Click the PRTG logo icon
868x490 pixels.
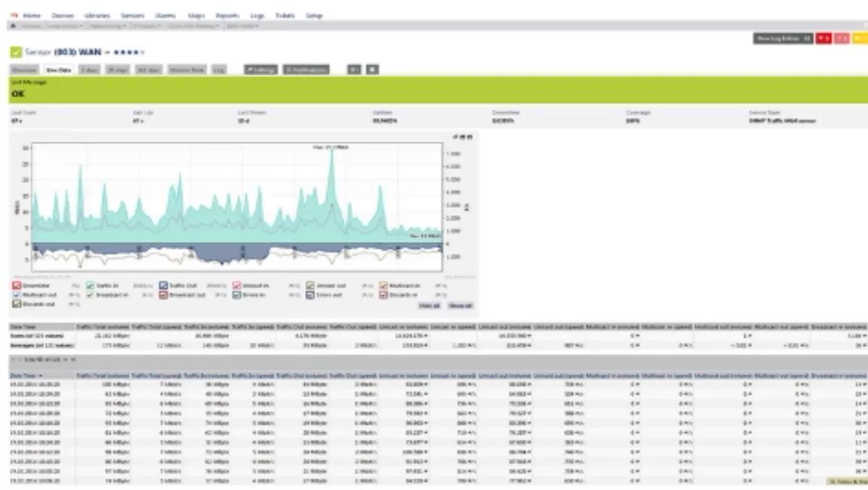14,15
